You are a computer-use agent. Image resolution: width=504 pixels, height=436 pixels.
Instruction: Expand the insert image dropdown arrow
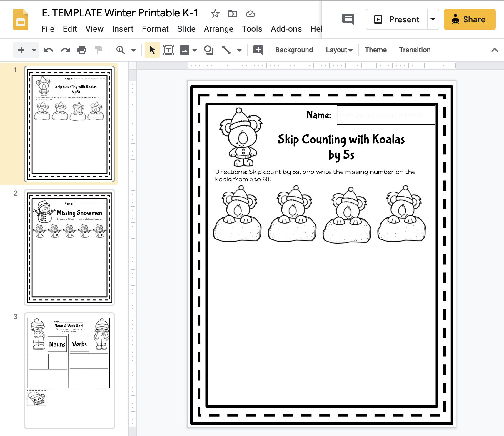(195, 50)
